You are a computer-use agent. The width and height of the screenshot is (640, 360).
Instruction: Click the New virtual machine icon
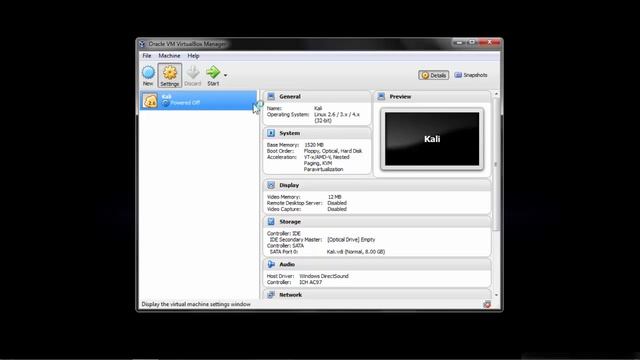(x=148, y=76)
